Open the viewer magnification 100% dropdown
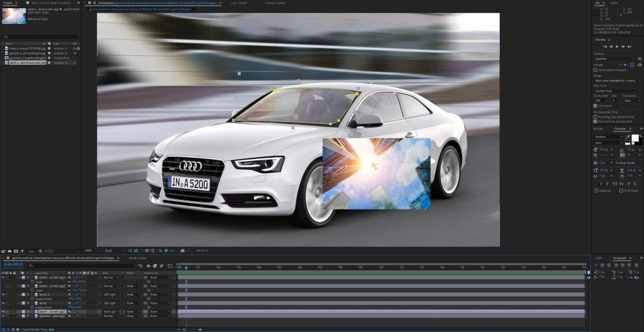 click(92, 250)
